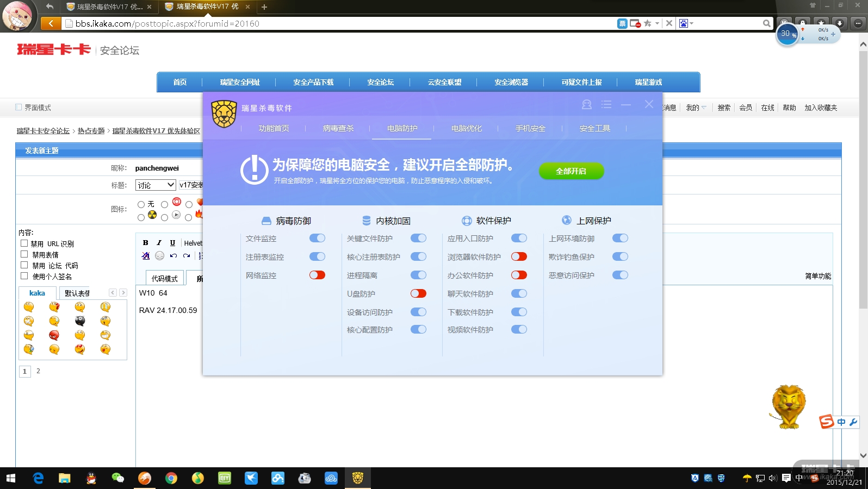Open iQIYI from the taskbar

pyautogui.click(x=224, y=478)
